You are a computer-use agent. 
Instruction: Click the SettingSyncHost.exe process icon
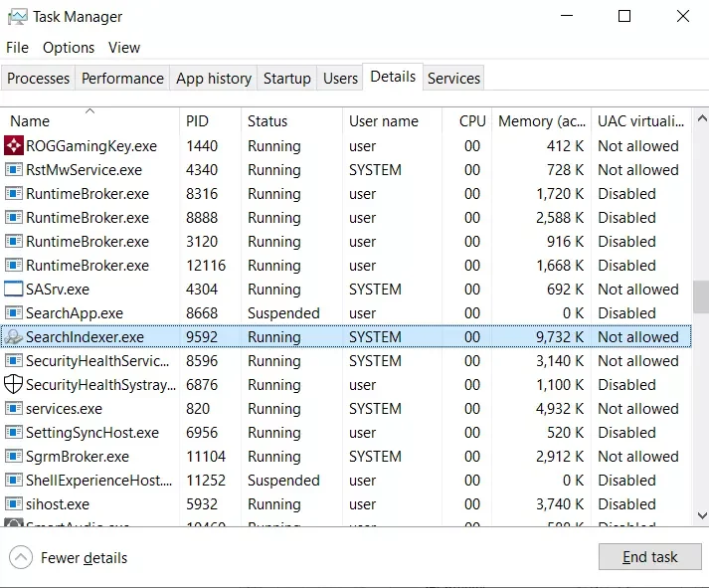click(14, 433)
